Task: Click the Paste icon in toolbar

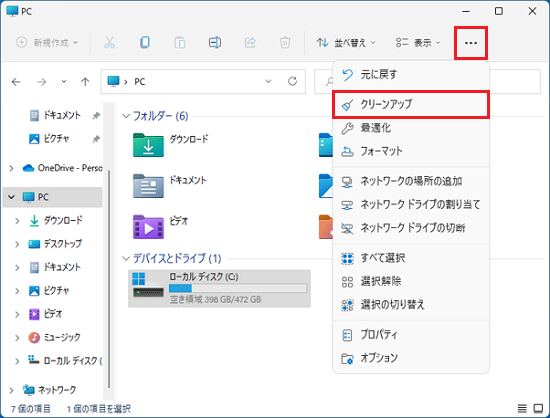Action: tap(180, 43)
